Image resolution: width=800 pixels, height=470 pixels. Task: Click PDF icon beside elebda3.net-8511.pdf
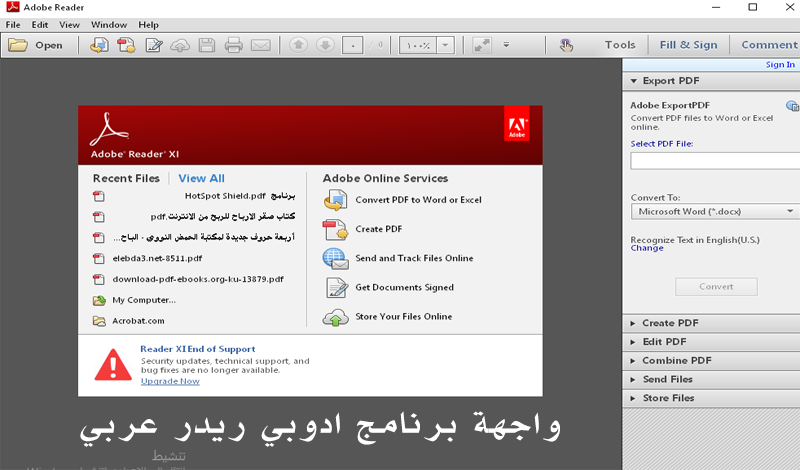click(99, 259)
